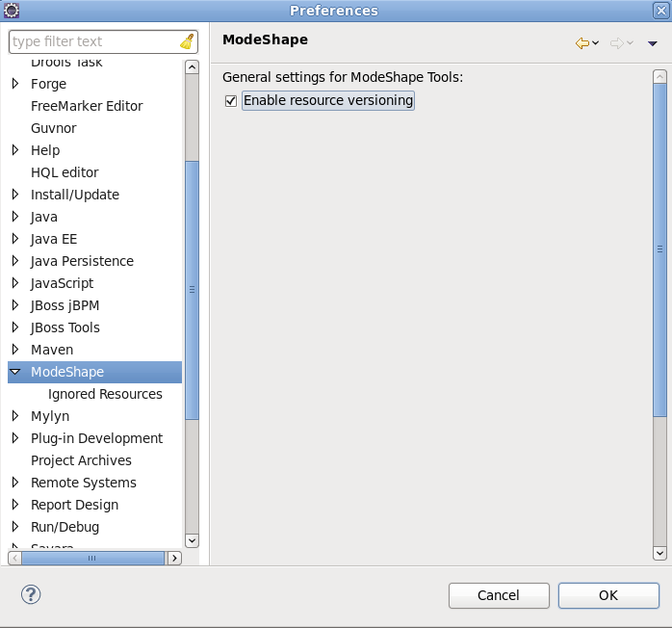Select the Java EE category label
672x628 pixels.
pos(54,239)
